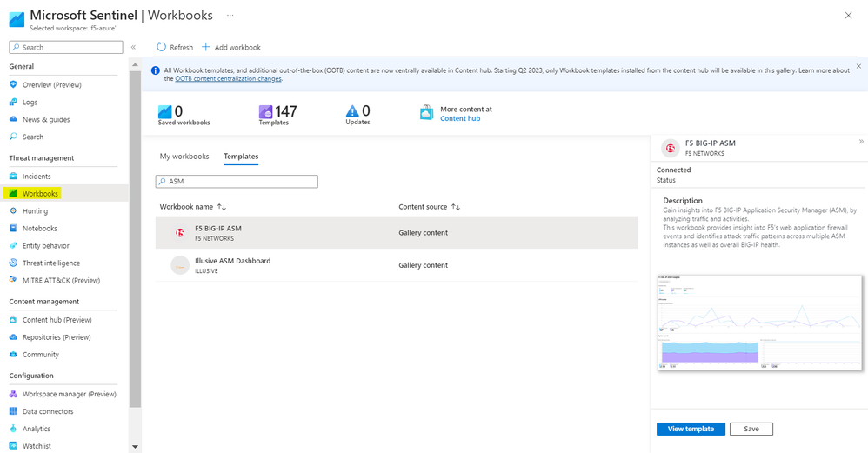Select the Templates tab

241,157
